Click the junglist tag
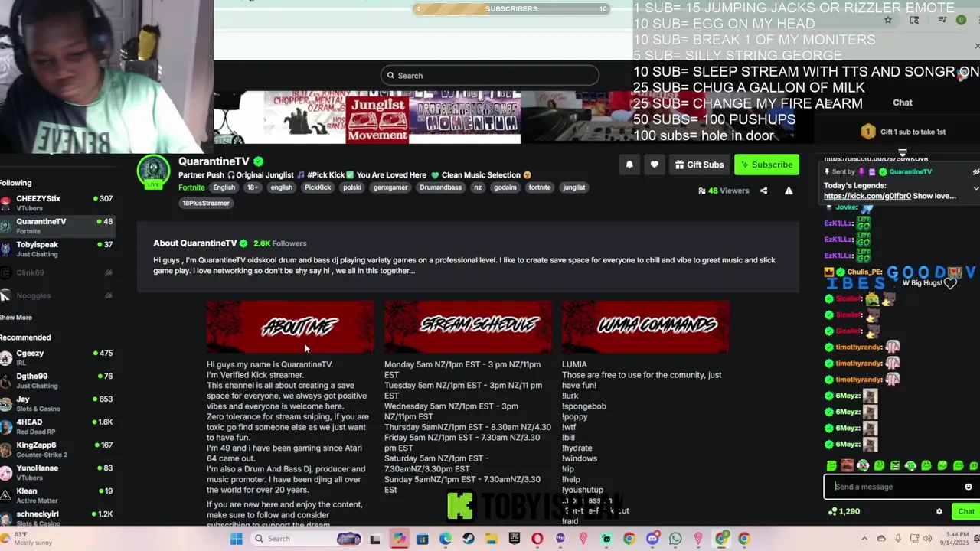980x551 pixels. tap(573, 187)
